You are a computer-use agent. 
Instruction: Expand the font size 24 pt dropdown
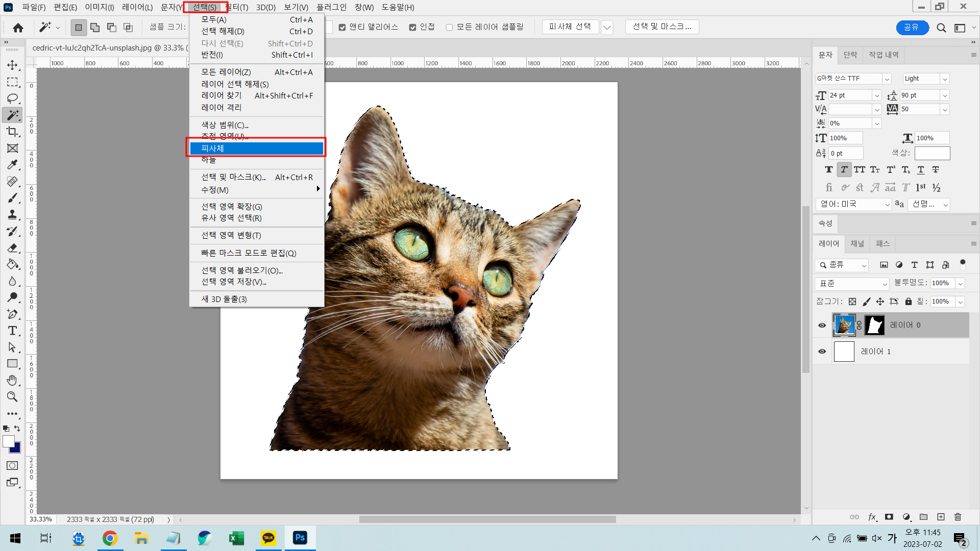coord(876,95)
